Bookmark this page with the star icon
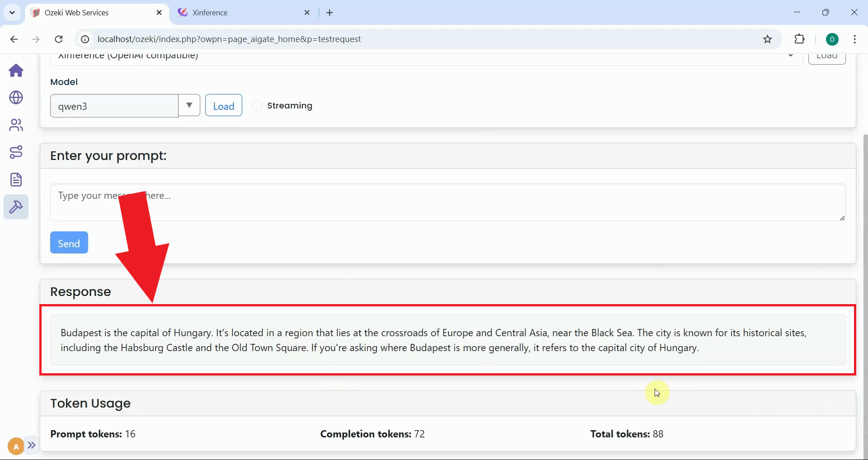 pyautogui.click(x=768, y=39)
